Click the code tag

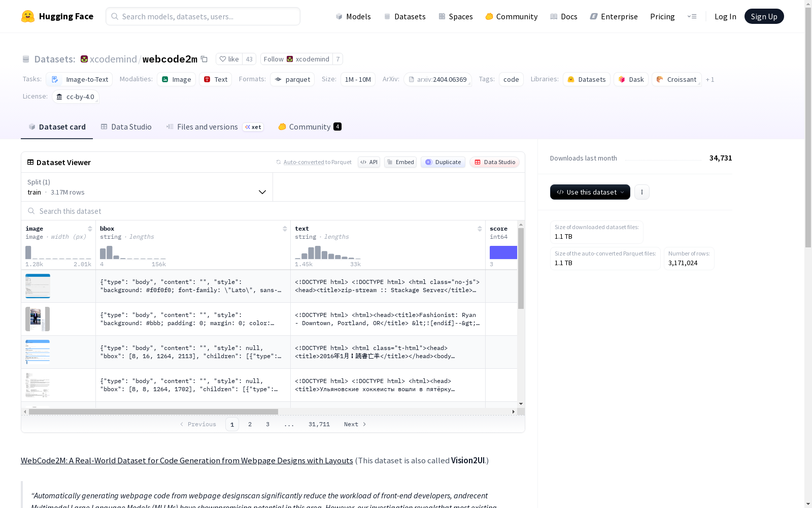[511, 79]
